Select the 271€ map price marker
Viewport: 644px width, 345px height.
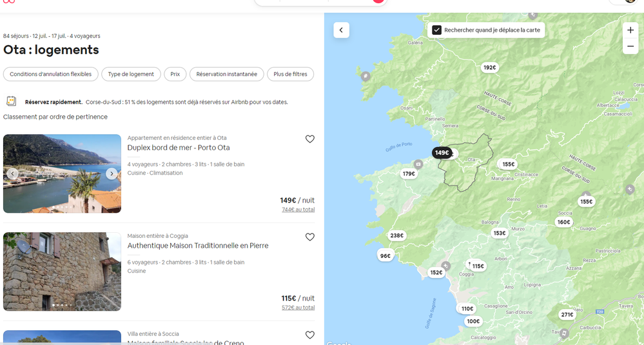(x=567, y=315)
